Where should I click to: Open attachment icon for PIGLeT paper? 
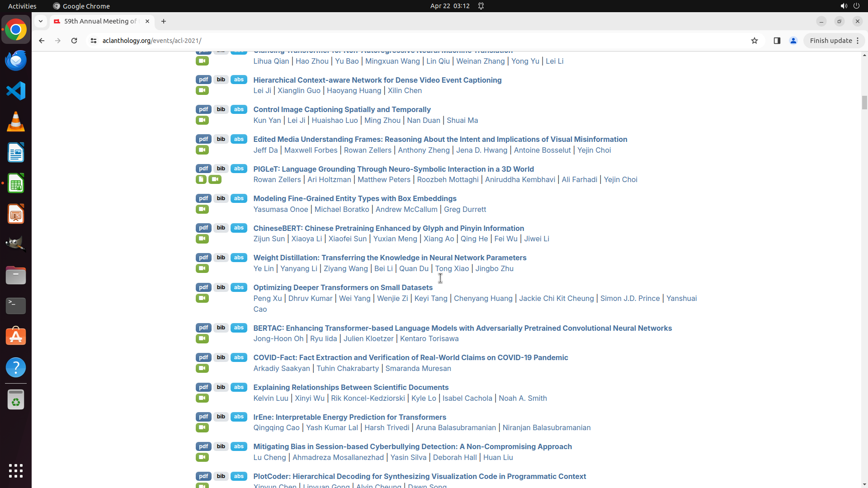click(x=201, y=179)
